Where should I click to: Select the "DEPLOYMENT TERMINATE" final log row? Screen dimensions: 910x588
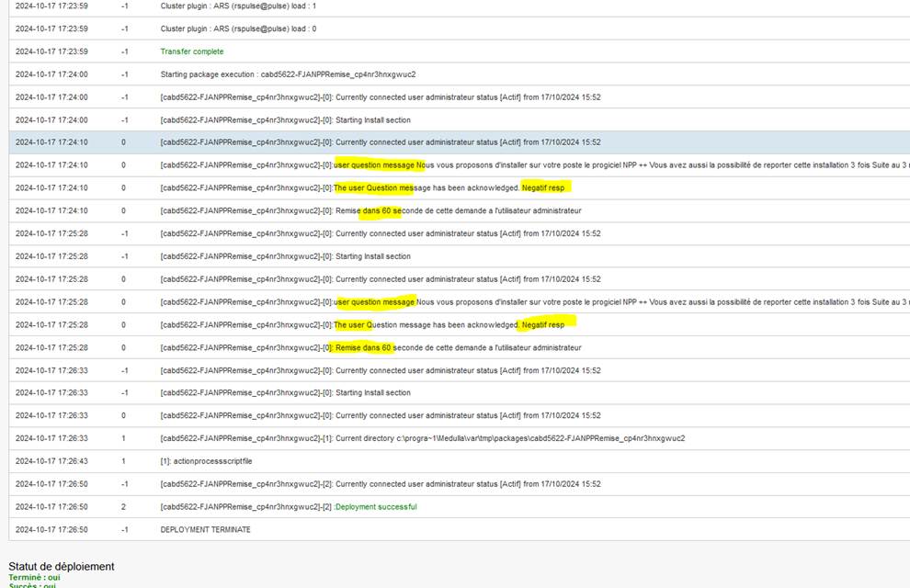pos(205,529)
